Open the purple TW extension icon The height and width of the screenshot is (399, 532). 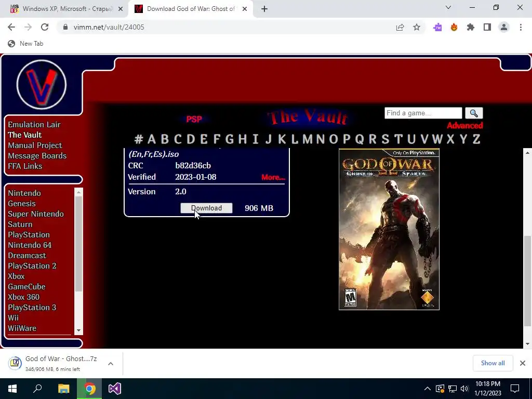point(437,27)
